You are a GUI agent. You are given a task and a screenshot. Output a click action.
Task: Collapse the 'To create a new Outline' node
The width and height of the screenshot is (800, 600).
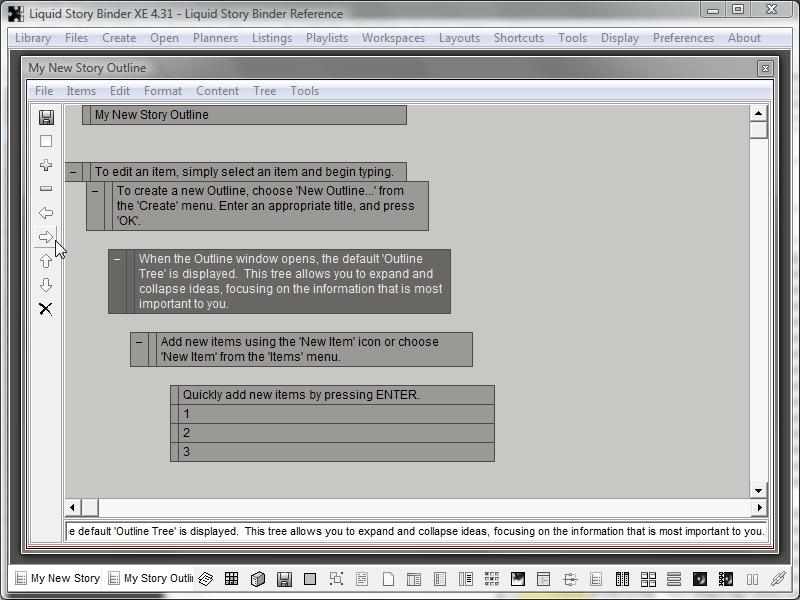click(x=95, y=190)
